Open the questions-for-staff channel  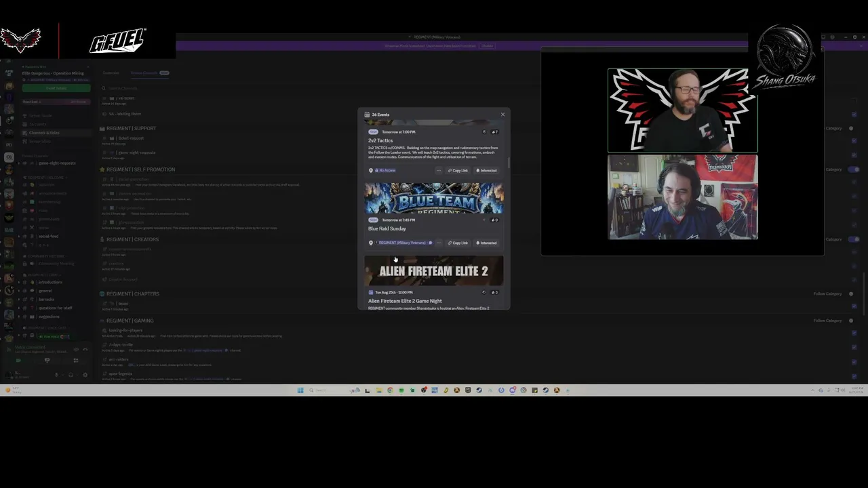coord(55,308)
